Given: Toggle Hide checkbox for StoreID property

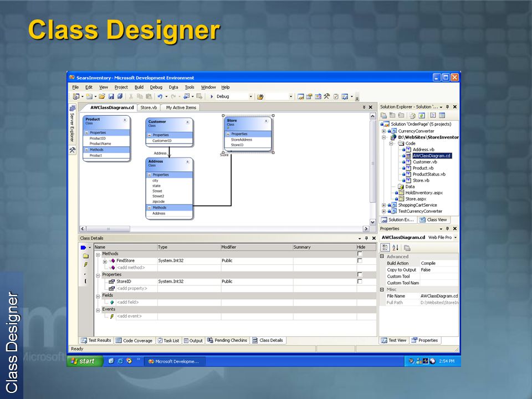Looking at the screenshot, I should click(x=360, y=282).
